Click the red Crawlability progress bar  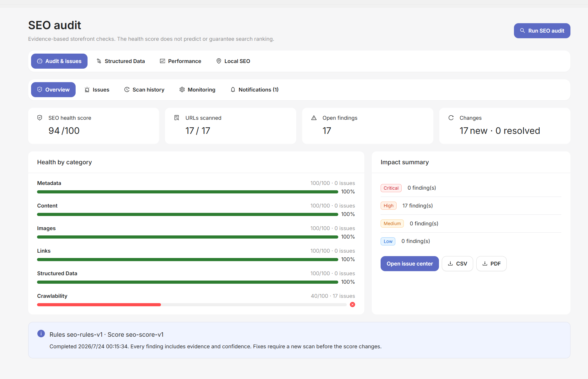point(99,305)
